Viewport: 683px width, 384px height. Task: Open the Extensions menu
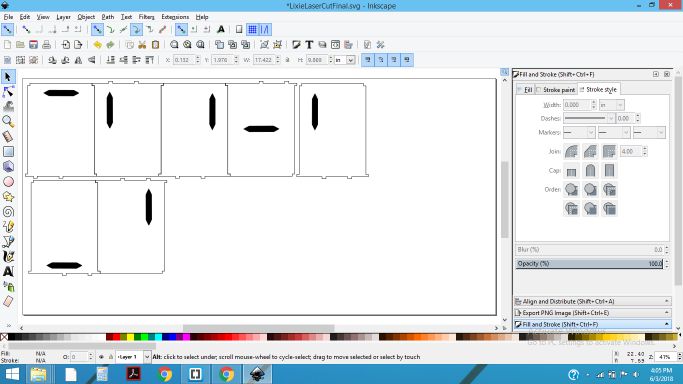[175, 17]
